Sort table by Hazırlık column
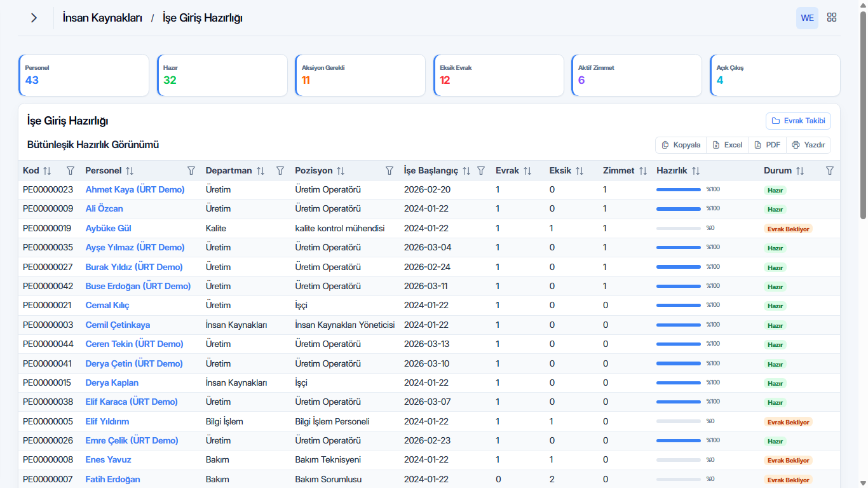 [x=696, y=170]
